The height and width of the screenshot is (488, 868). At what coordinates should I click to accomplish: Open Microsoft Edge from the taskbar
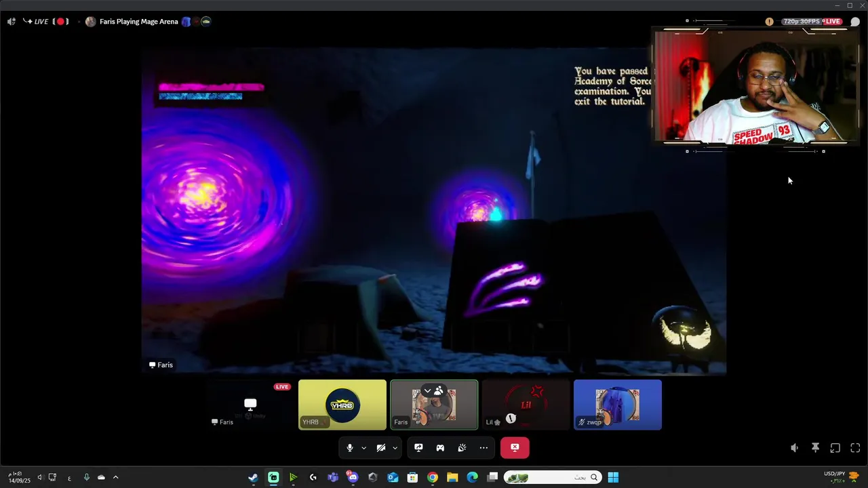(473, 477)
